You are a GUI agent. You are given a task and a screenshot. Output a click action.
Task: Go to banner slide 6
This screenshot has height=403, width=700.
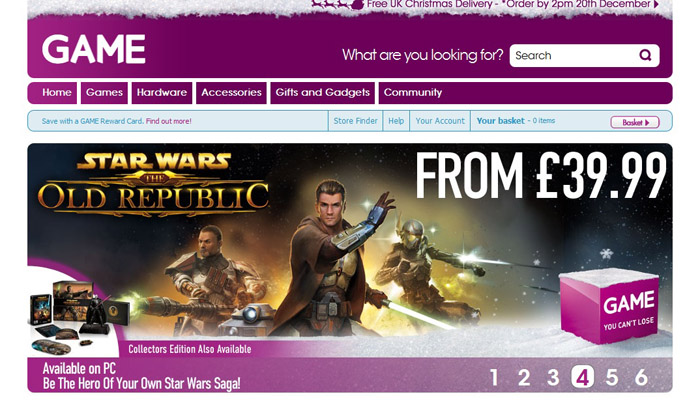pos(642,378)
